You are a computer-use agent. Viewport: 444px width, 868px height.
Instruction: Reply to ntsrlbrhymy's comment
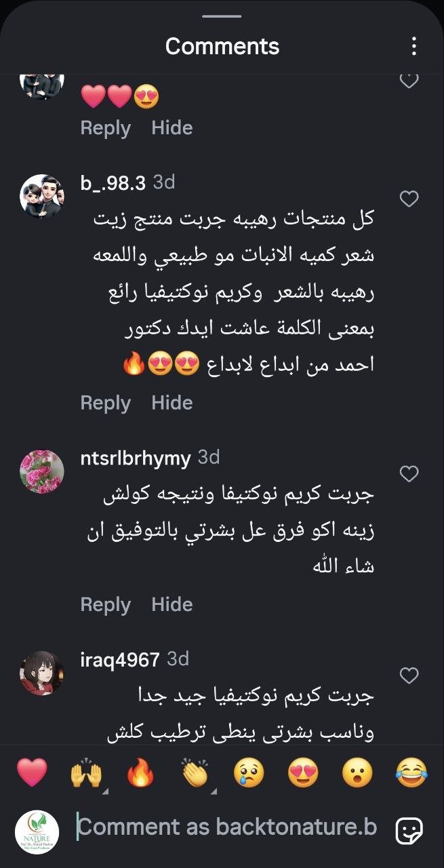105,604
